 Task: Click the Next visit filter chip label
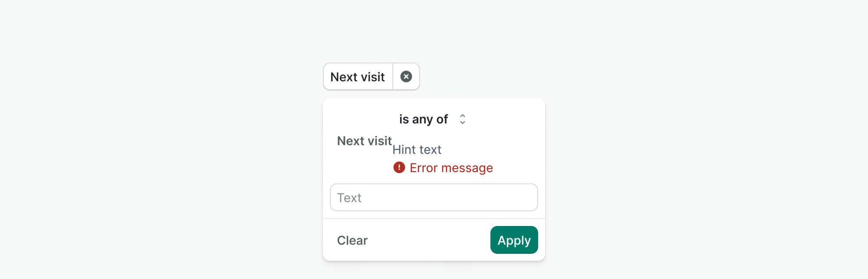click(x=358, y=77)
